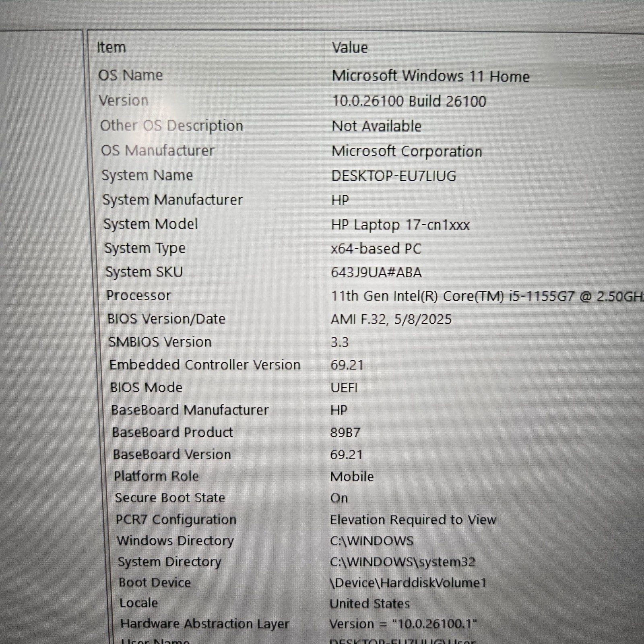Select the BaseBoard Version row label
Image resolution: width=644 pixels, height=644 pixels.
click(x=172, y=454)
